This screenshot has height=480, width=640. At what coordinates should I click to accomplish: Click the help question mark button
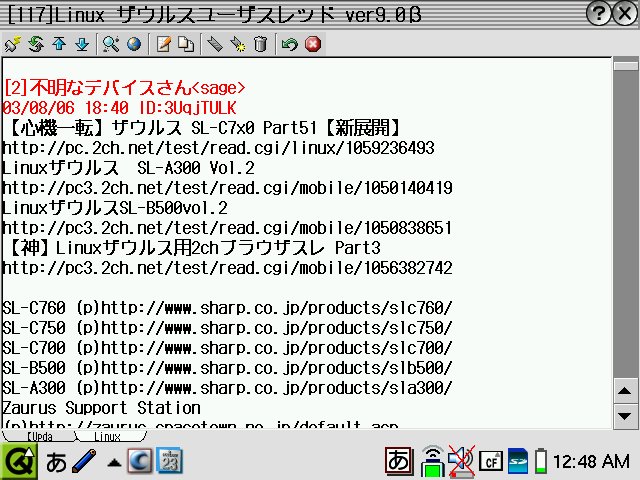coord(598,14)
